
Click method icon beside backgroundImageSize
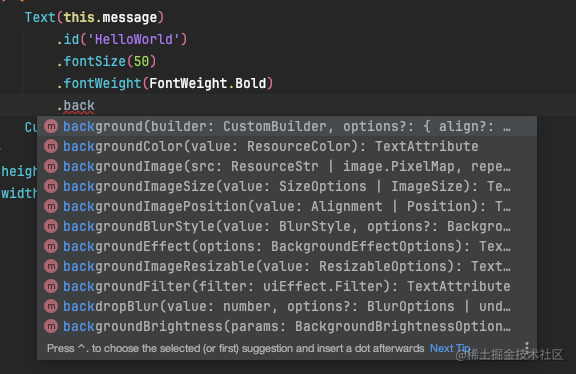click(51, 187)
